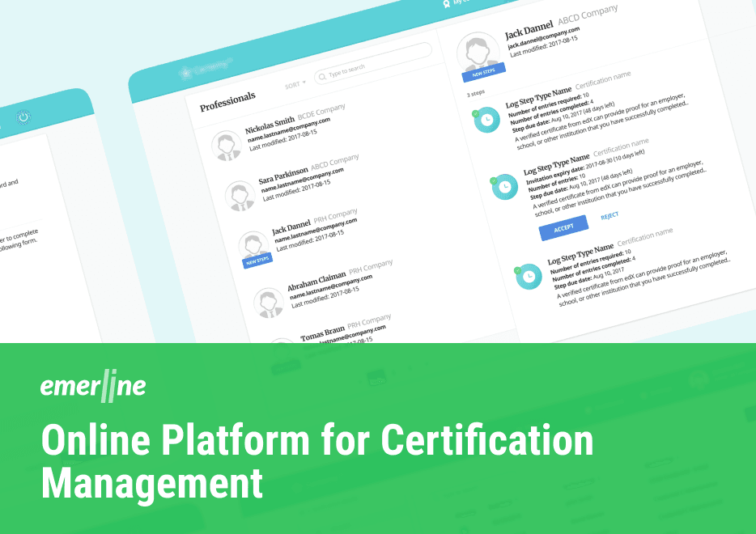This screenshot has height=534, width=756.
Task: Select the Nickolas Smith name
Action: (270, 125)
